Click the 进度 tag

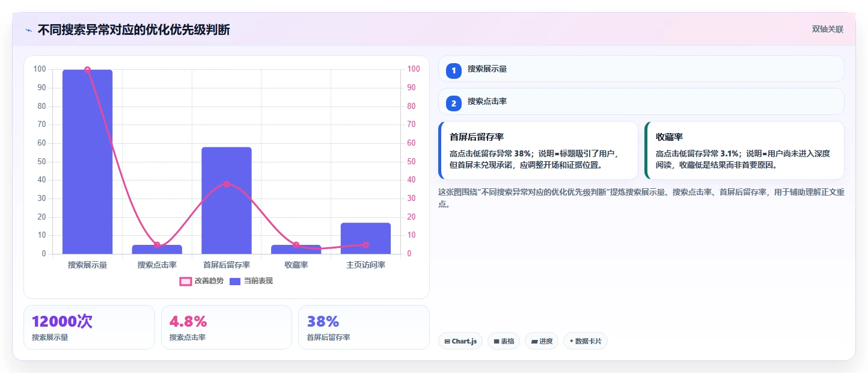[542, 341]
